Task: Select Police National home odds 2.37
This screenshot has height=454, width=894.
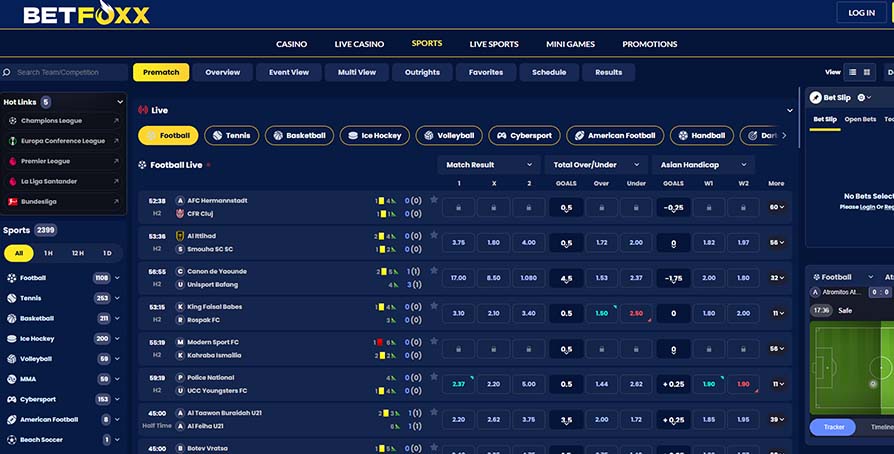Action: pyautogui.click(x=458, y=384)
